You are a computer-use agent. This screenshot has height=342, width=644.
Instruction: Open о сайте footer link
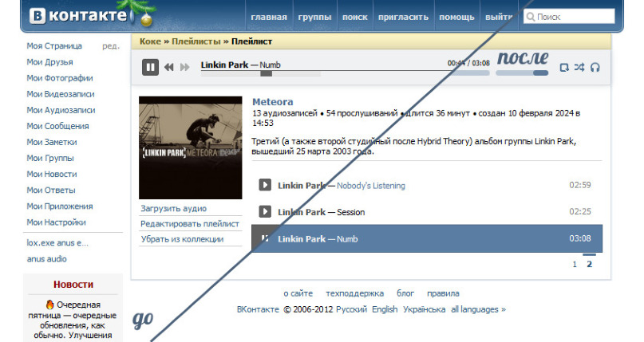tap(298, 293)
